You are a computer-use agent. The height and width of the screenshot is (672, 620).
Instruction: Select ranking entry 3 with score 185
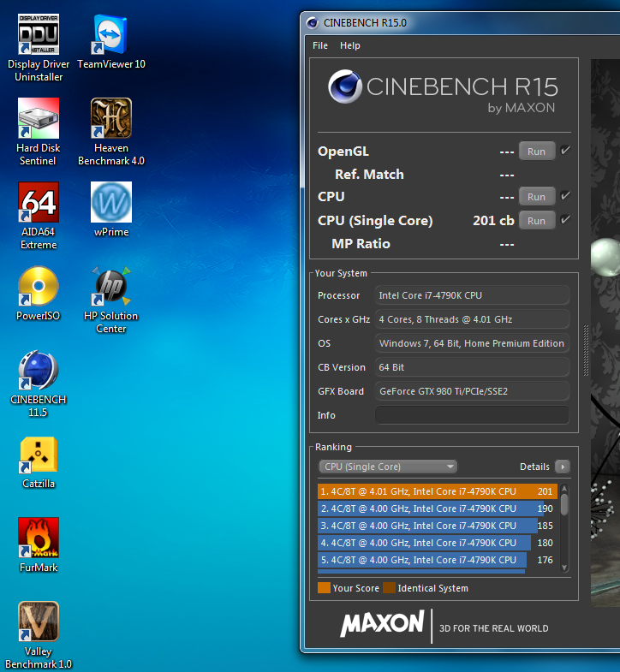(438, 526)
